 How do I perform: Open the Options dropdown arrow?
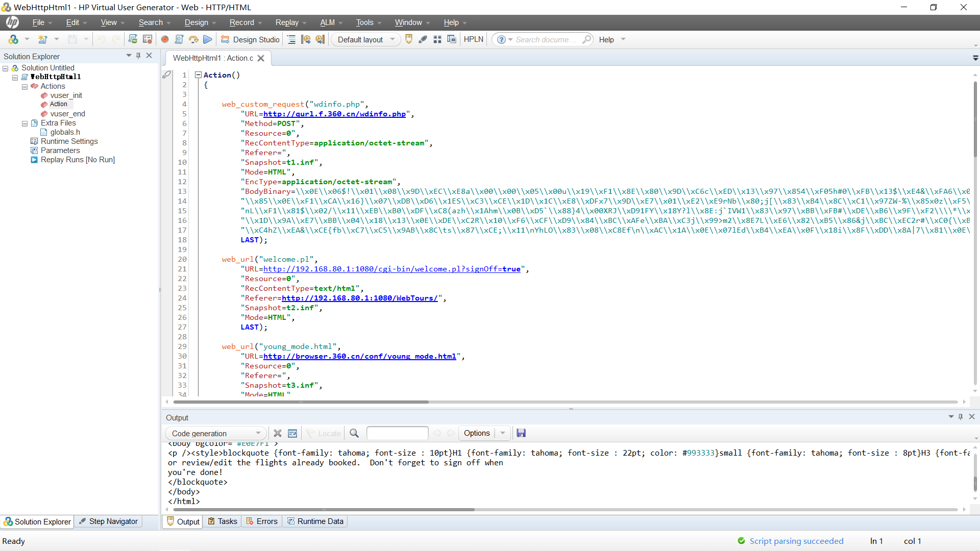(x=503, y=433)
